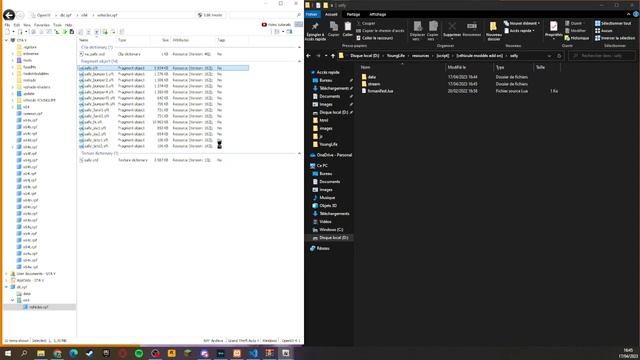Expand User Documents - GTA V node
The width and height of the screenshot is (640, 360).
point(7,274)
